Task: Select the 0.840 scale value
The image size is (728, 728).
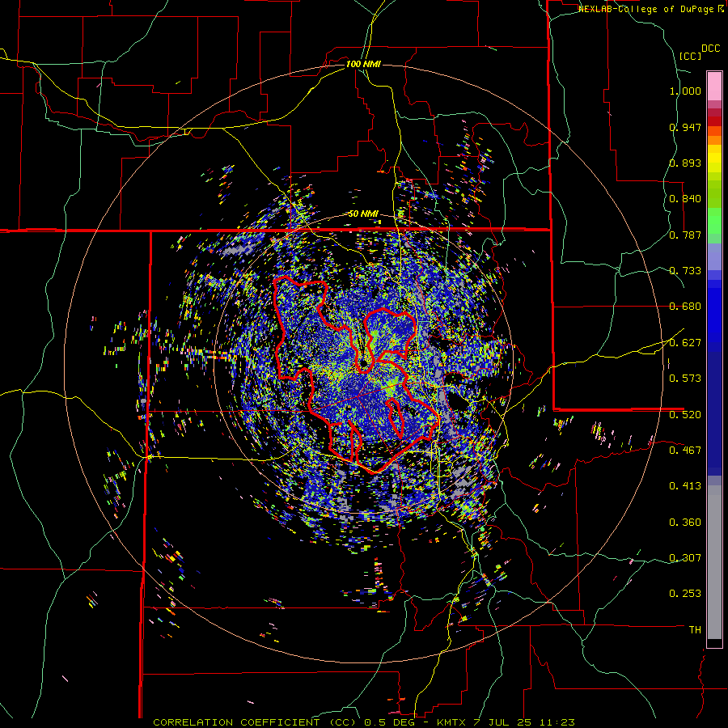Action: click(x=685, y=199)
